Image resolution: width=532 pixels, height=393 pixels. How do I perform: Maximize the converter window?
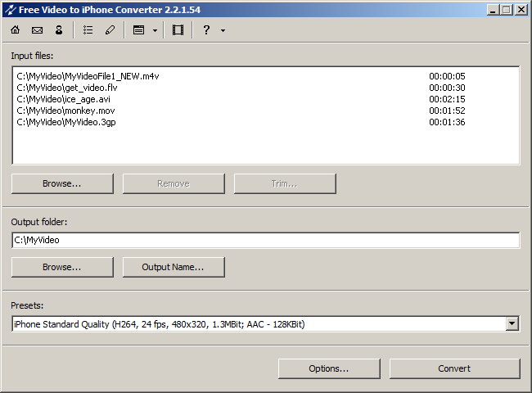click(507, 10)
